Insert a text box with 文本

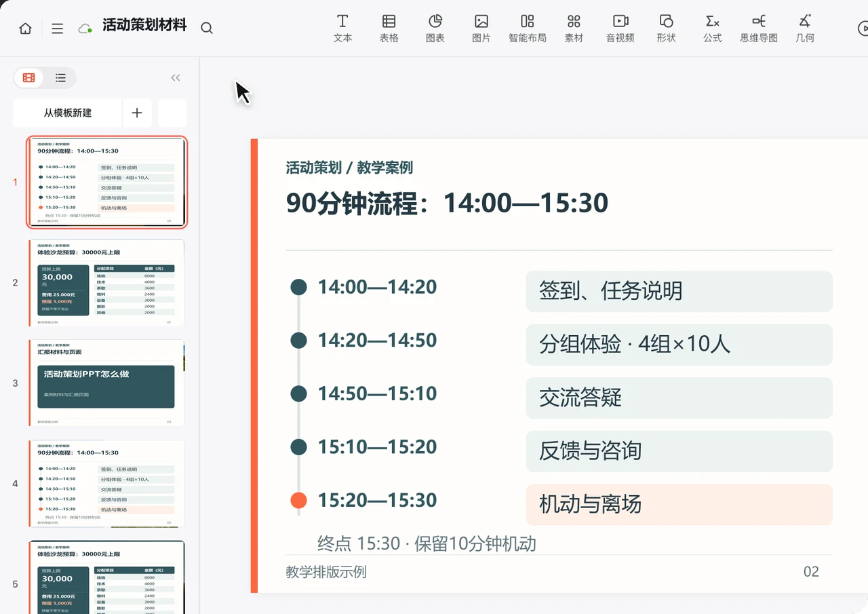[343, 28]
